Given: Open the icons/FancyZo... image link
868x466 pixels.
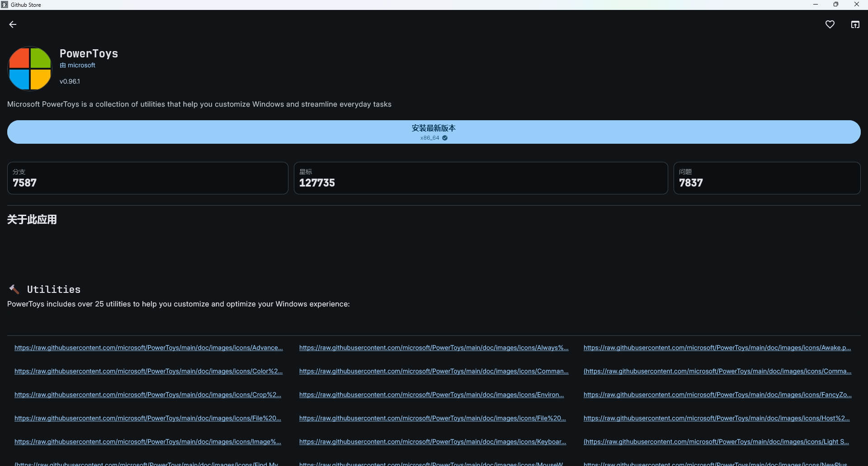Looking at the screenshot, I should 717,395.
